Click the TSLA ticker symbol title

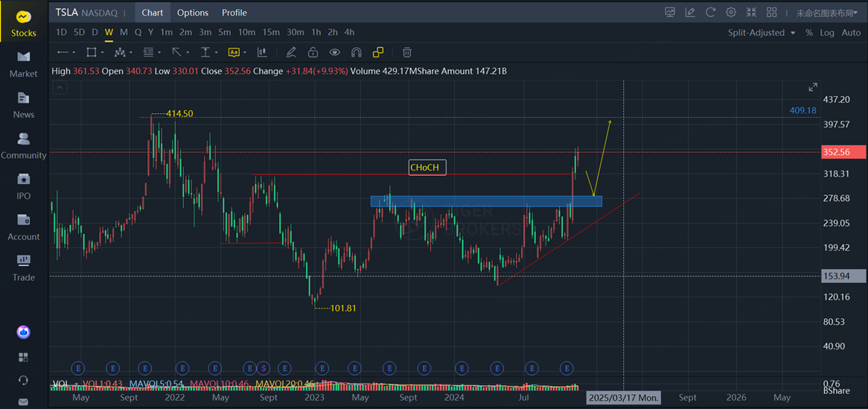(68, 12)
